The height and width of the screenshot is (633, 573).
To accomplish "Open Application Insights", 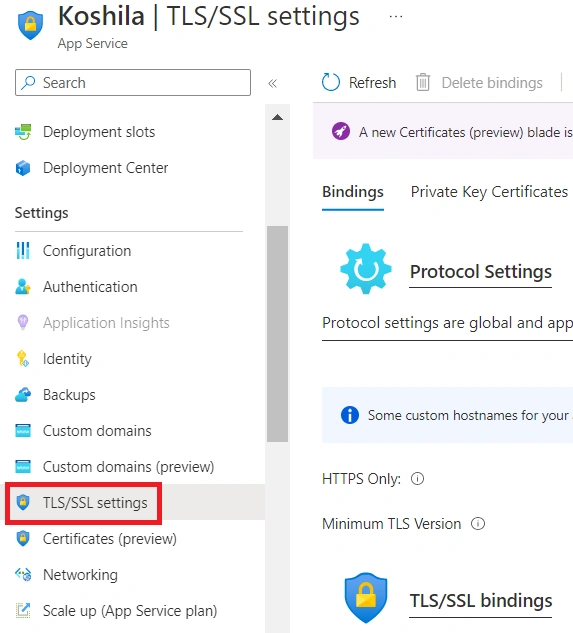I will point(106,323).
